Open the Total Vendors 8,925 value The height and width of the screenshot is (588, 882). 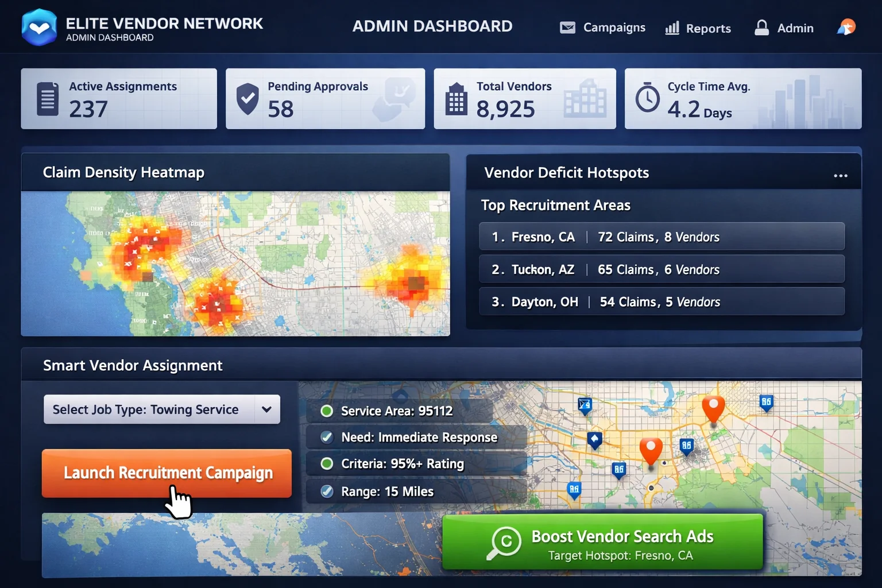(505, 109)
